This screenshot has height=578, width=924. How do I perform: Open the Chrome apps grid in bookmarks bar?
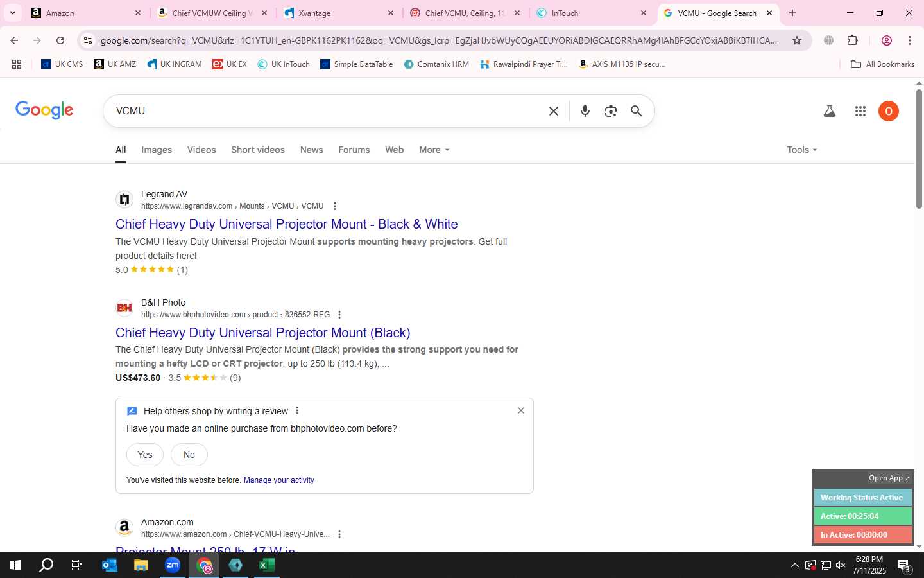(x=17, y=64)
